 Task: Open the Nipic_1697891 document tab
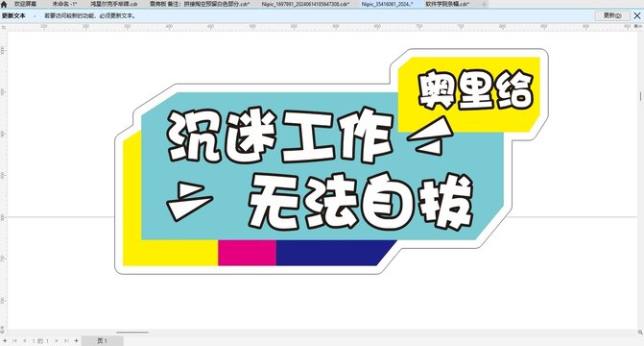click(305, 4)
